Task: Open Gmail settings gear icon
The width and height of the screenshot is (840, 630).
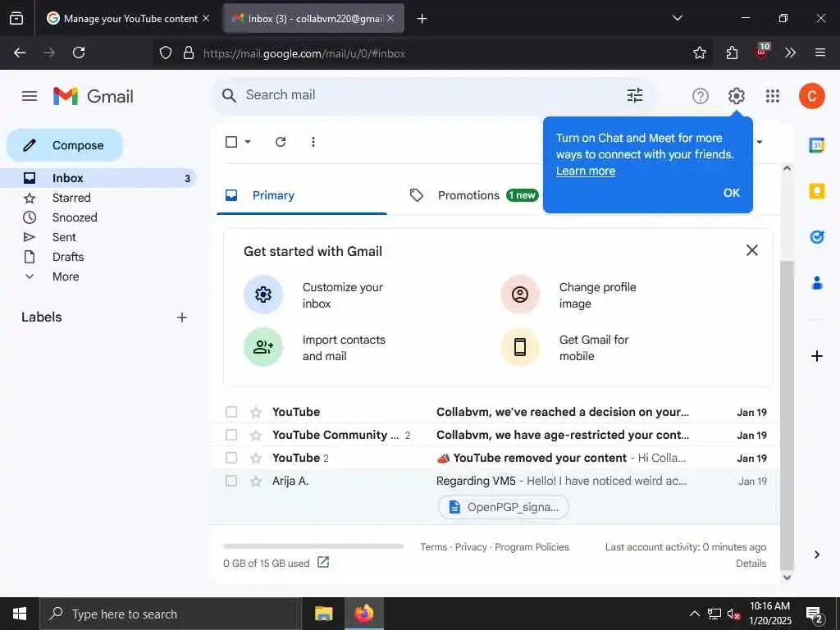Action: click(x=736, y=96)
